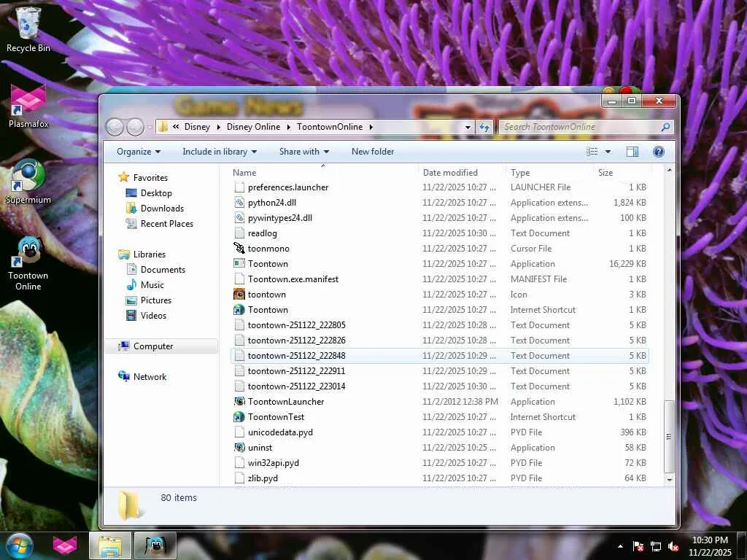Open the Recycle Bin desktop icon
This screenshot has width=747, height=560.
[x=28, y=29]
